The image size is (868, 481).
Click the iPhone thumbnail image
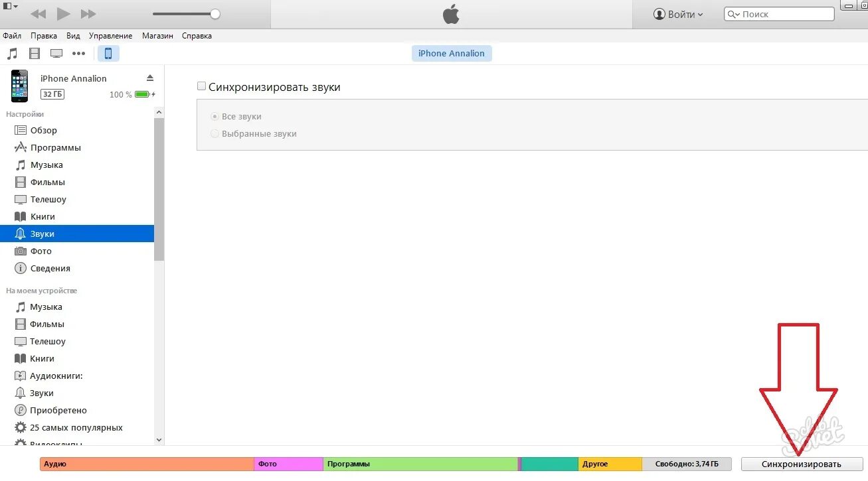19,86
